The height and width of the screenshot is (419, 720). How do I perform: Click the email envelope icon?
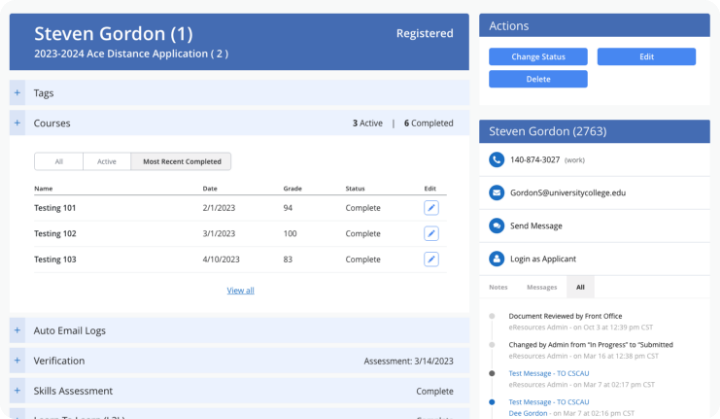click(496, 193)
